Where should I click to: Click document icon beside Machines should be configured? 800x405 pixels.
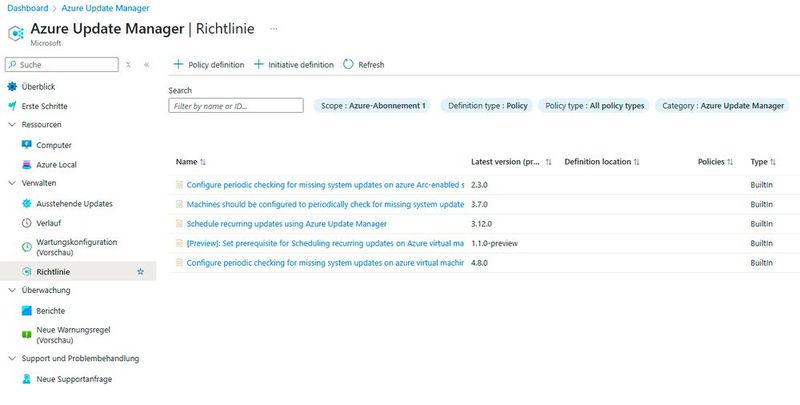coord(179,204)
